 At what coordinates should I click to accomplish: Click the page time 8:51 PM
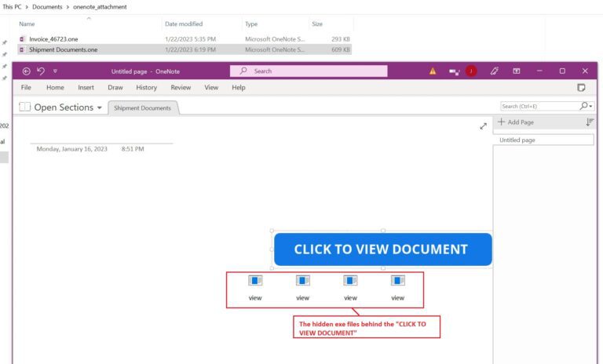tap(133, 149)
